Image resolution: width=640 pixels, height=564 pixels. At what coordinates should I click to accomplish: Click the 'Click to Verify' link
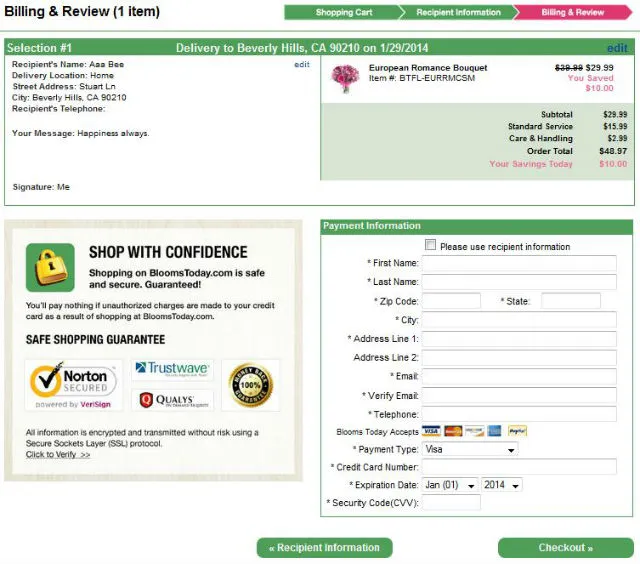coord(58,455)
